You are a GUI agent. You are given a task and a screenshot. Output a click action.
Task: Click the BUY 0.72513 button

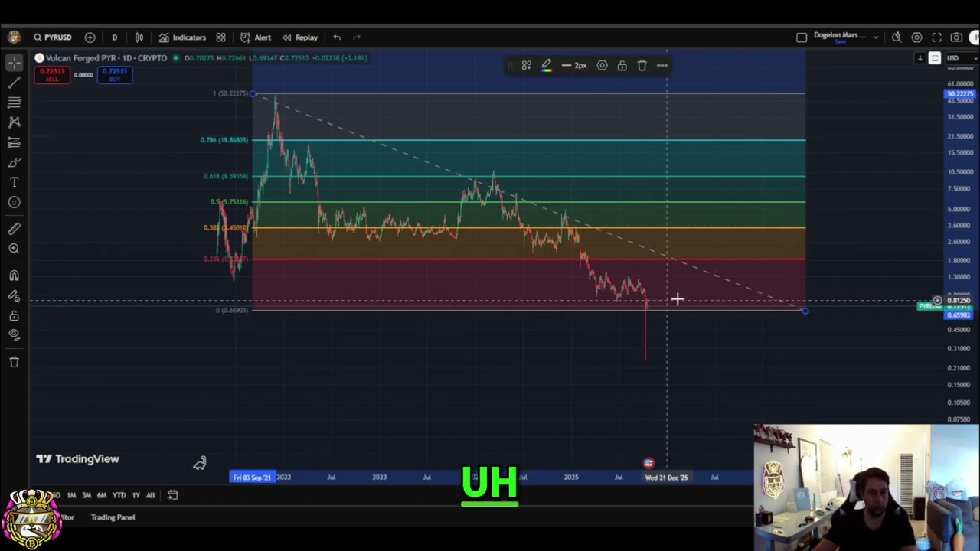pos(115,75)
